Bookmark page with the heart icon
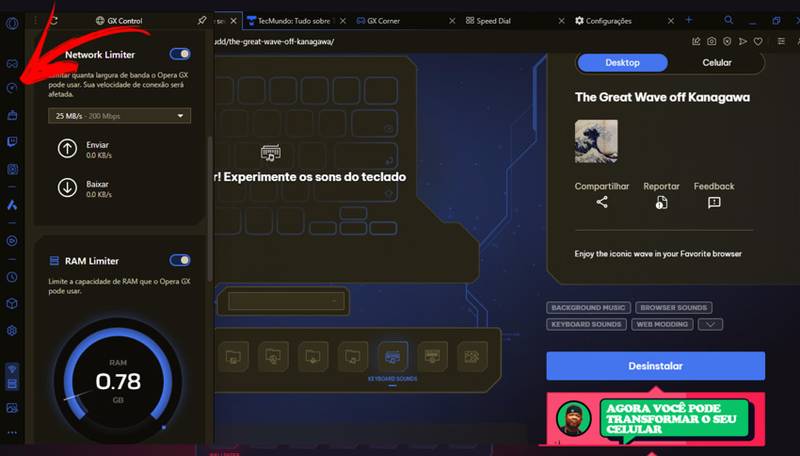800x456 pixels. point(758,41)
